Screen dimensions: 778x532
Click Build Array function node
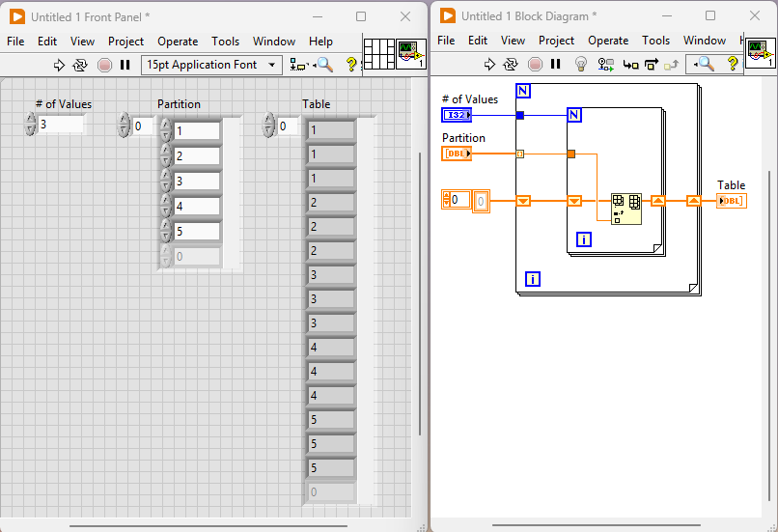click(626, 208)
